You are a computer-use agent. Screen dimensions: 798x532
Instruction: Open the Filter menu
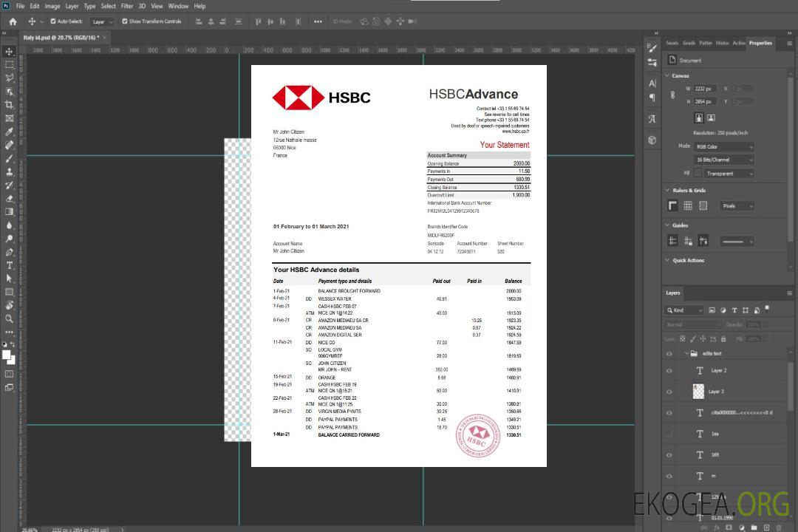127,6
